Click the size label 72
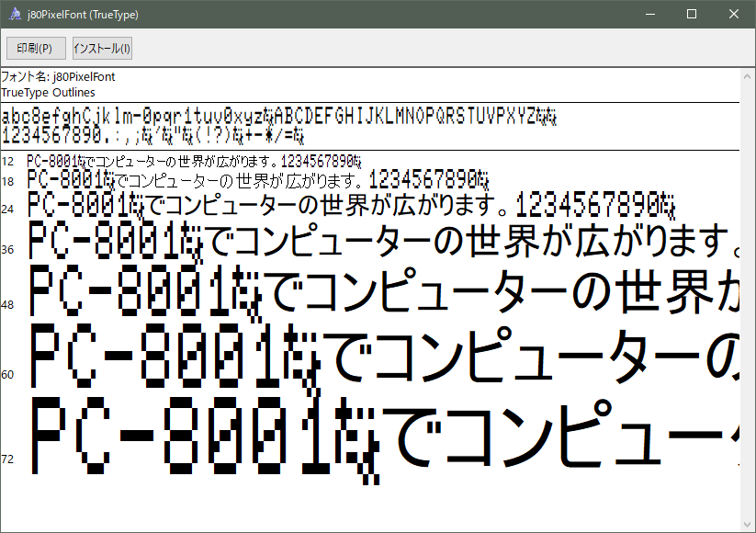 (7, 459)
